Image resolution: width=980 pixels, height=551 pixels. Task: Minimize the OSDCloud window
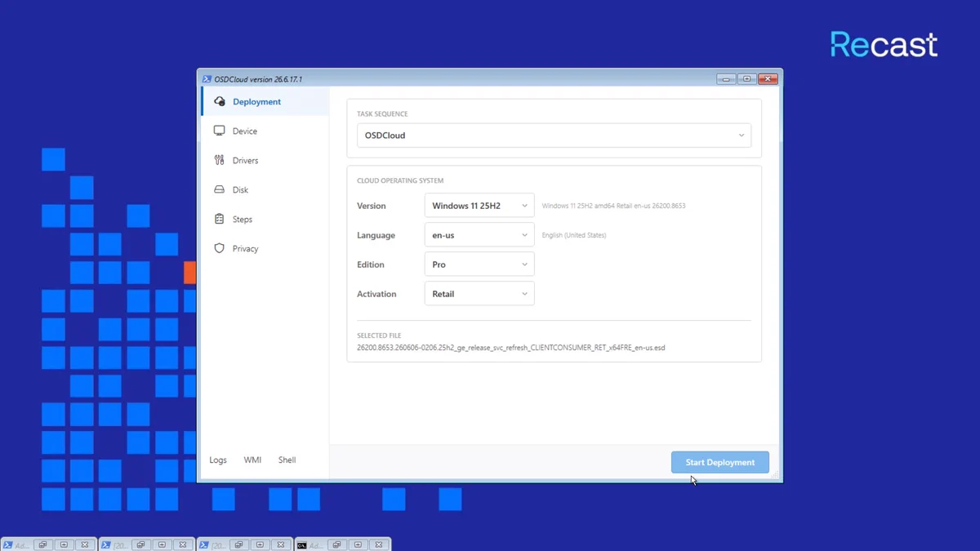click(726, 79)
